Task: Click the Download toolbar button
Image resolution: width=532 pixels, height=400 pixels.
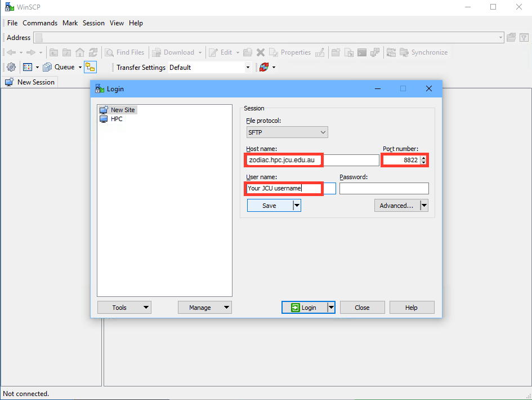Action: 173,52
